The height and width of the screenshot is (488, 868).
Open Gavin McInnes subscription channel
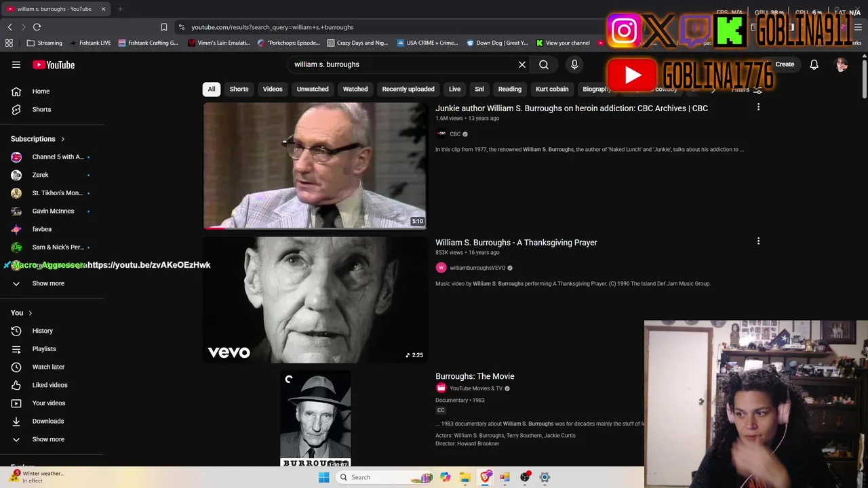pyautogui.click(x=52, y=211)
